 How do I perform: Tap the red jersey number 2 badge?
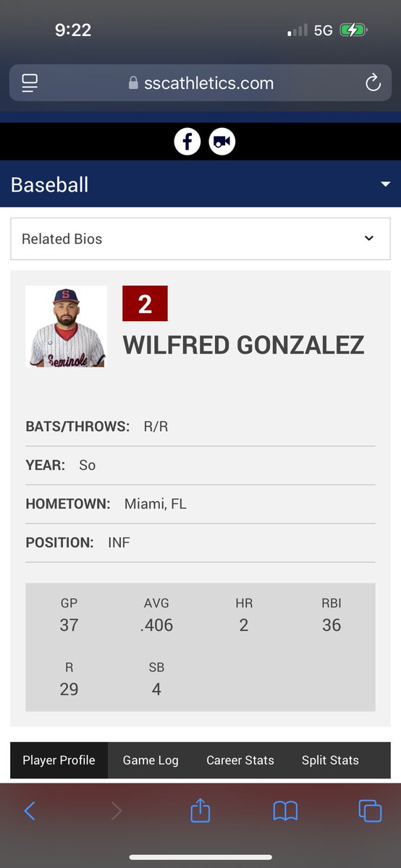[x=145, y=304]
